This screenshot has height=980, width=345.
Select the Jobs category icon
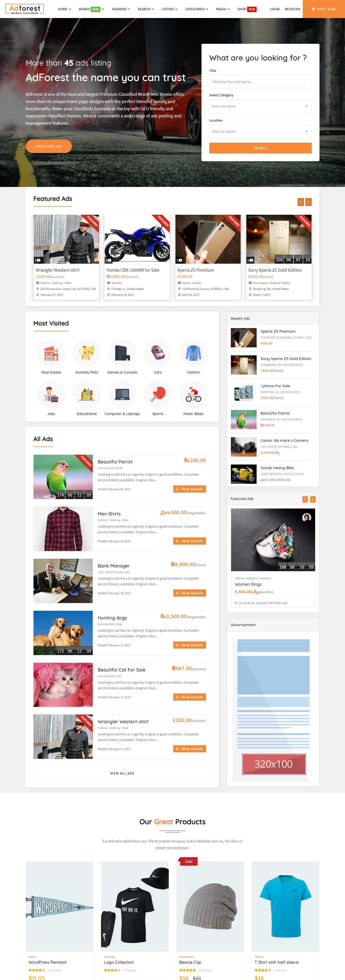tap(51, 394)
